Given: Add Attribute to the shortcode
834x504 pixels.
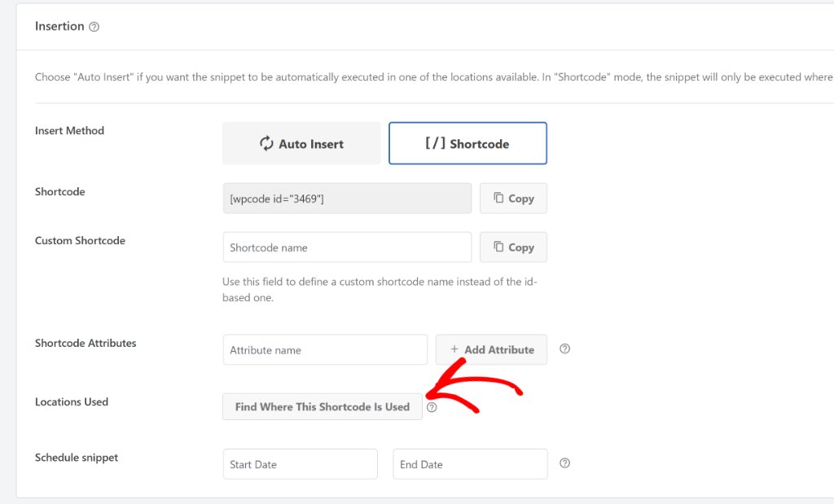Looking at the screenshot, I should pos(491,350).
